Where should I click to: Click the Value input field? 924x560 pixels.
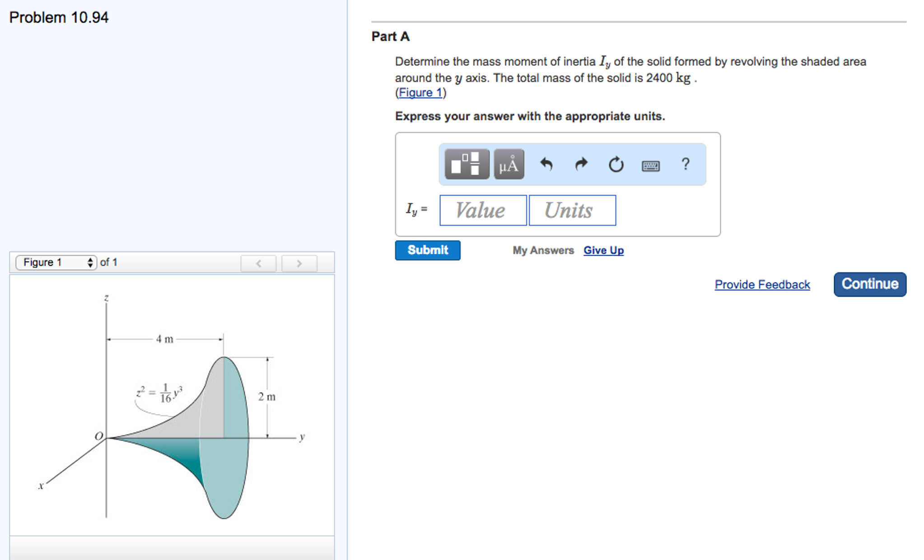point(483,210)
